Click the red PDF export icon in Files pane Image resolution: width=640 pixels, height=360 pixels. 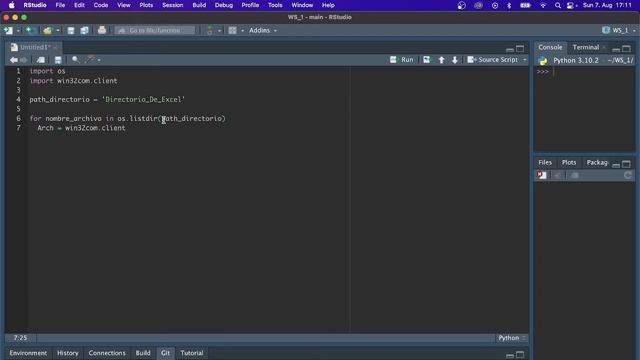point(542,175)
